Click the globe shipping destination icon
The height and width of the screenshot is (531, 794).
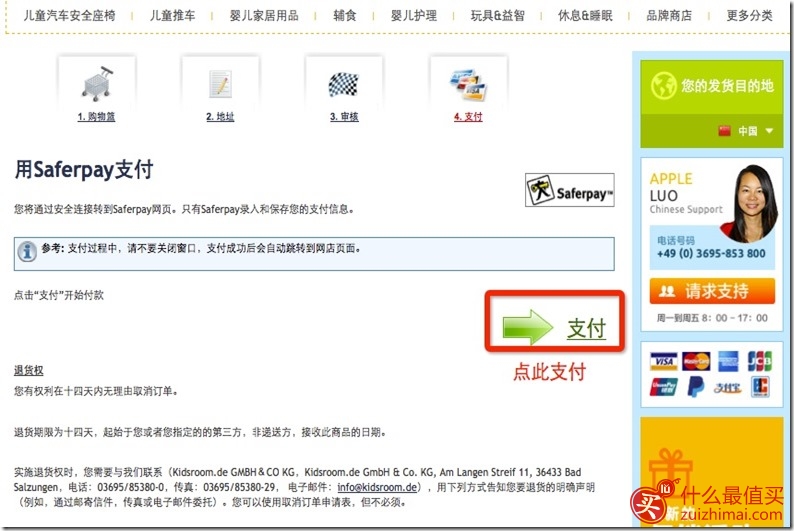coord(663,86)
